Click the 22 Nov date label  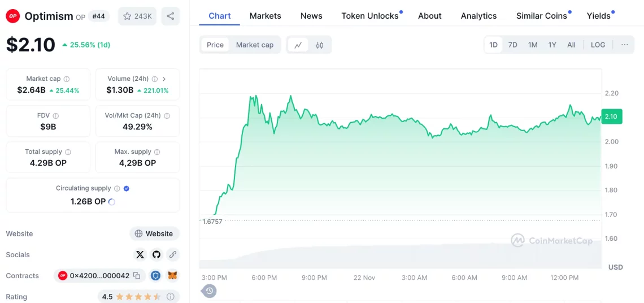[364, 278]
